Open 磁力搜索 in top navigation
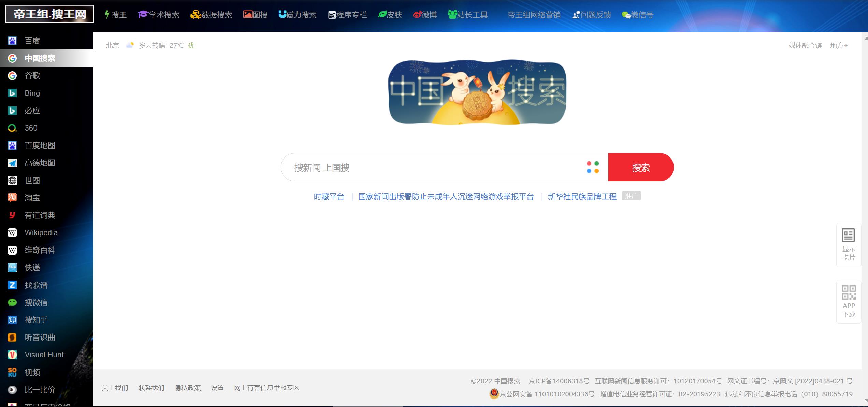 298,15
